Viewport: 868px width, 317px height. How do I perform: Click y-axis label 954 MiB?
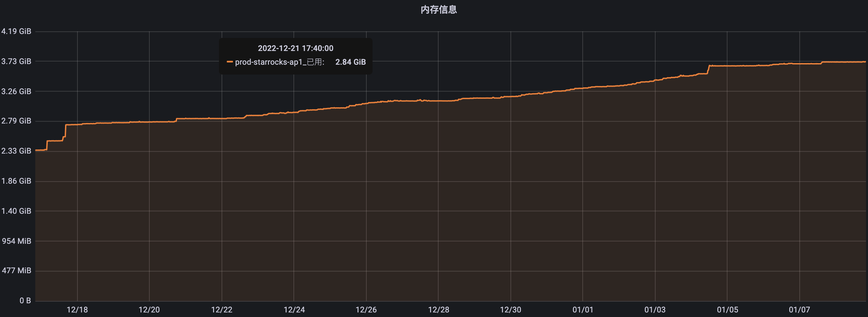click(x=17, y=241)
